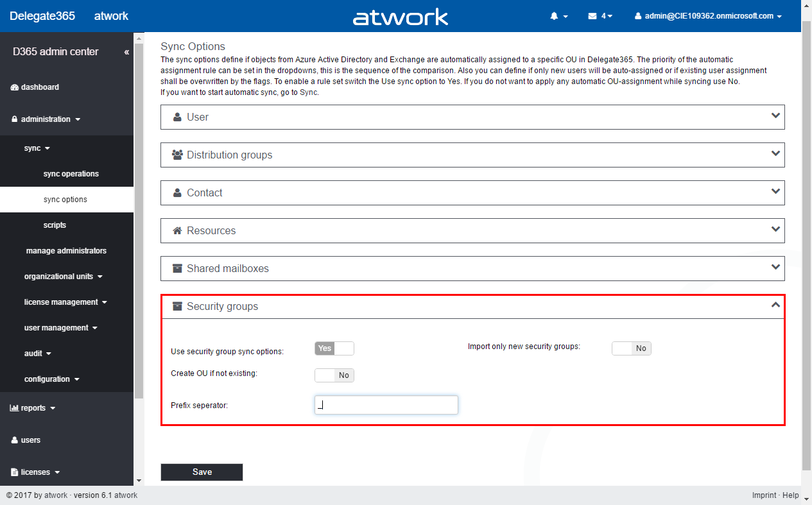Click the reports bar-chart icon
812x505 pixels.
click(x=14, y=408)
